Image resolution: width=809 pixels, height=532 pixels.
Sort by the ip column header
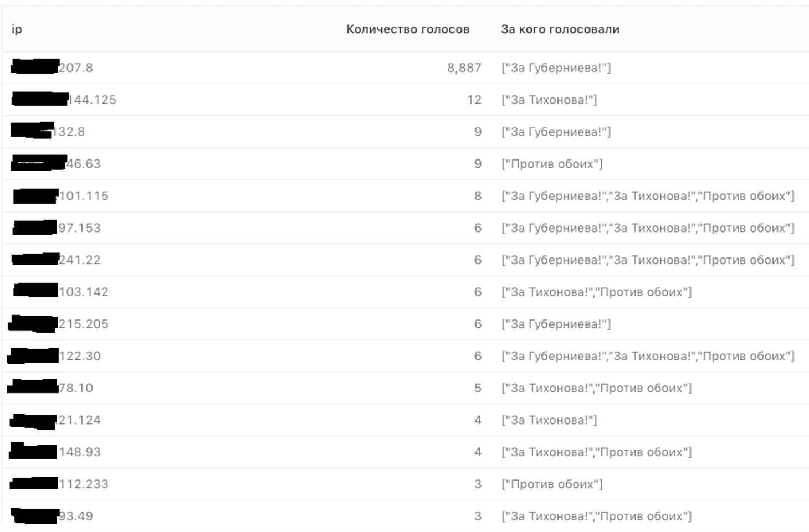pyautogui.click(x=17, y=29)
